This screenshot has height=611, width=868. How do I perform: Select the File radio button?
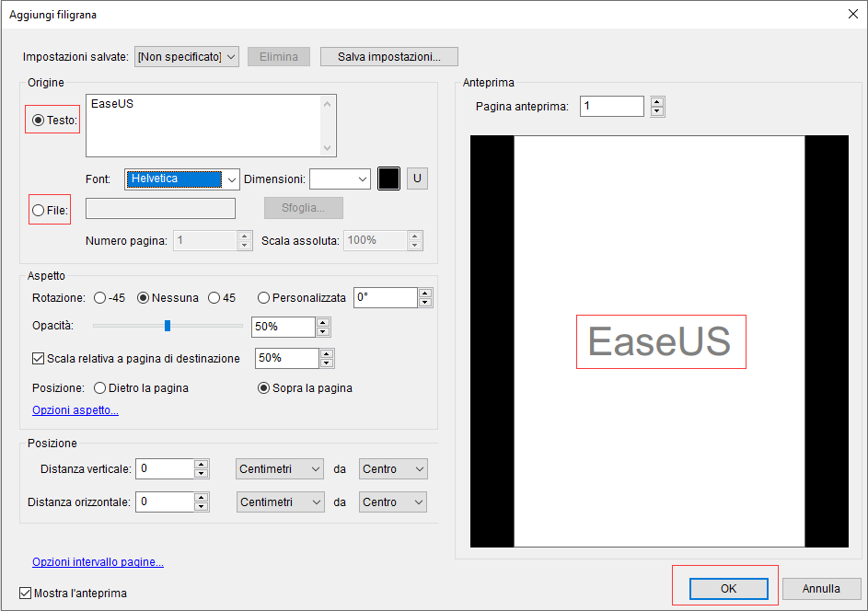[x=38, y=210]
